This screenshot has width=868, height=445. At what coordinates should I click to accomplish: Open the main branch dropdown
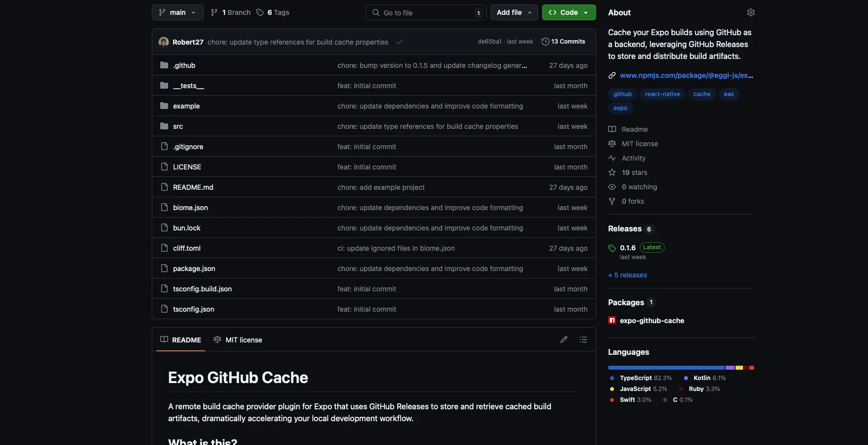click(178, 12)
